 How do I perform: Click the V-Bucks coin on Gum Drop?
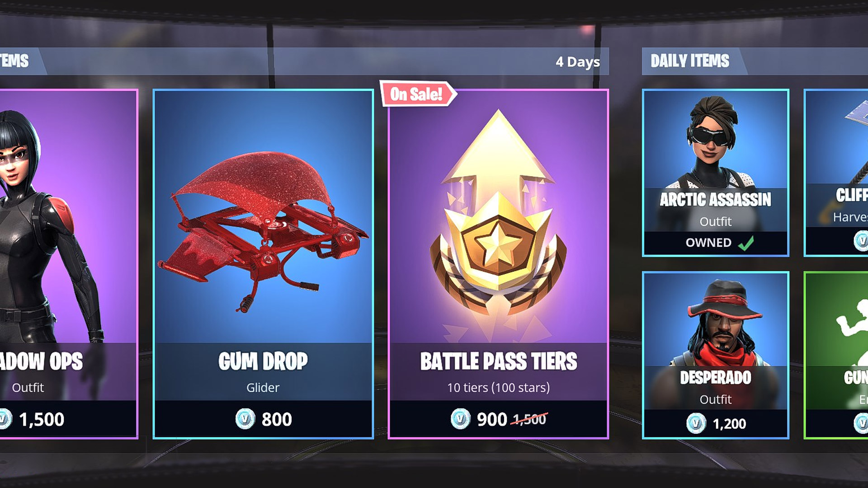(x=245, y=419)
